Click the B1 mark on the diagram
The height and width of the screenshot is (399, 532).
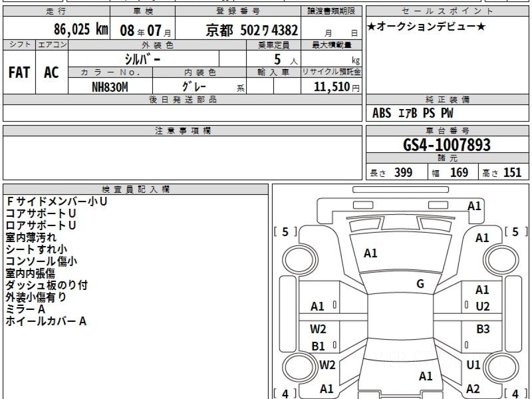[318, 347]
